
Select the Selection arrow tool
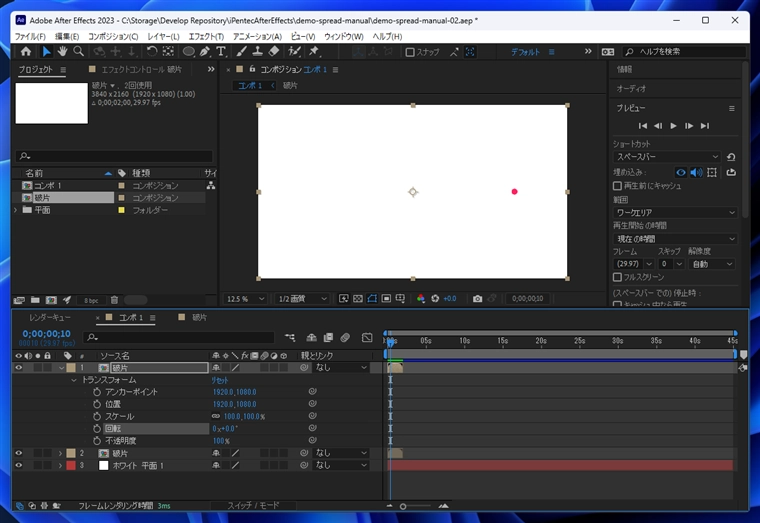(47, 51)
